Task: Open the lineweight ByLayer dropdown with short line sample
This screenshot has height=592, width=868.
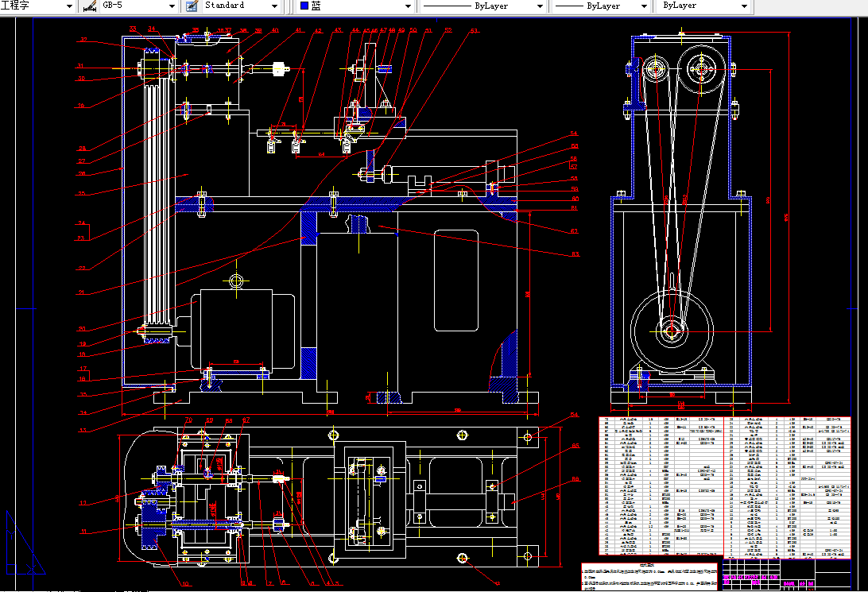Action: [601, 6]
